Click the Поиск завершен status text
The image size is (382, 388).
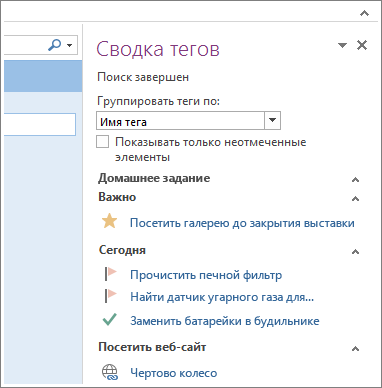(143, 77)
